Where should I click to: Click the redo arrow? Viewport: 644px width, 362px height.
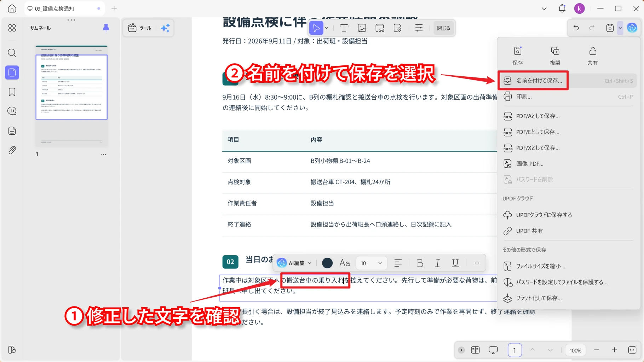[x=592, y=28]
